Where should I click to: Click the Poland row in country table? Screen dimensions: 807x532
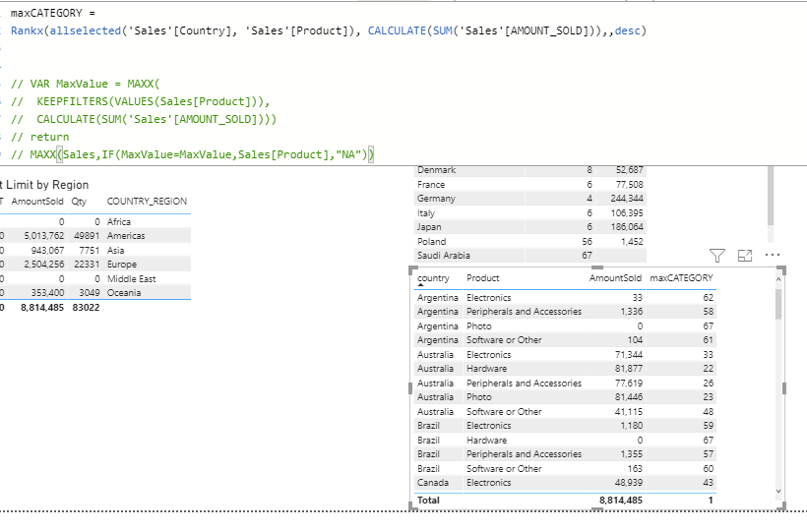[530, 241]
